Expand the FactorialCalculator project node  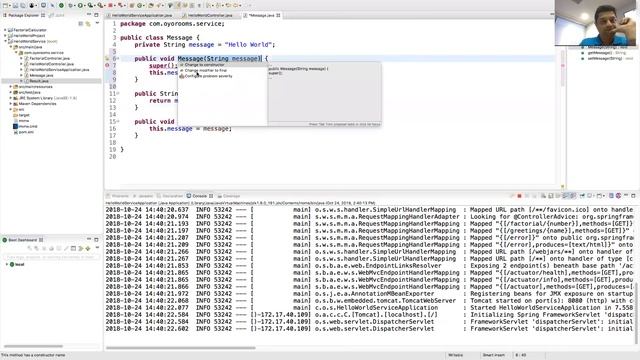click(5, 30)
